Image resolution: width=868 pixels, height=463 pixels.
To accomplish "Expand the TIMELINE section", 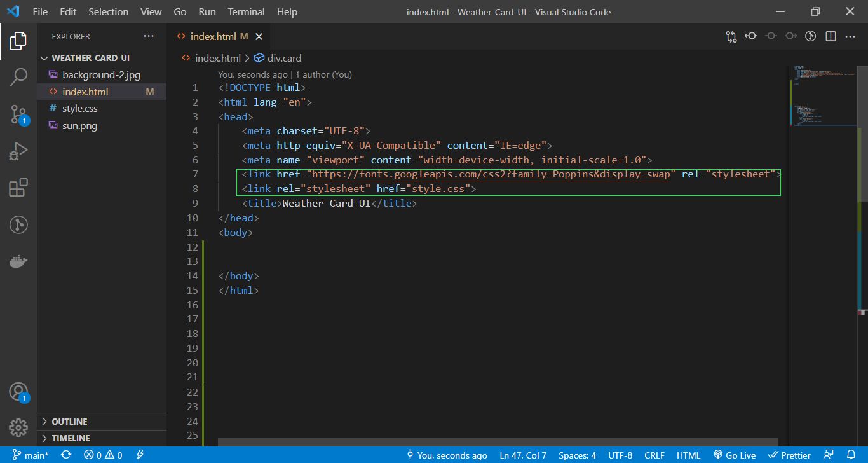I will click(x=102, y=438).
